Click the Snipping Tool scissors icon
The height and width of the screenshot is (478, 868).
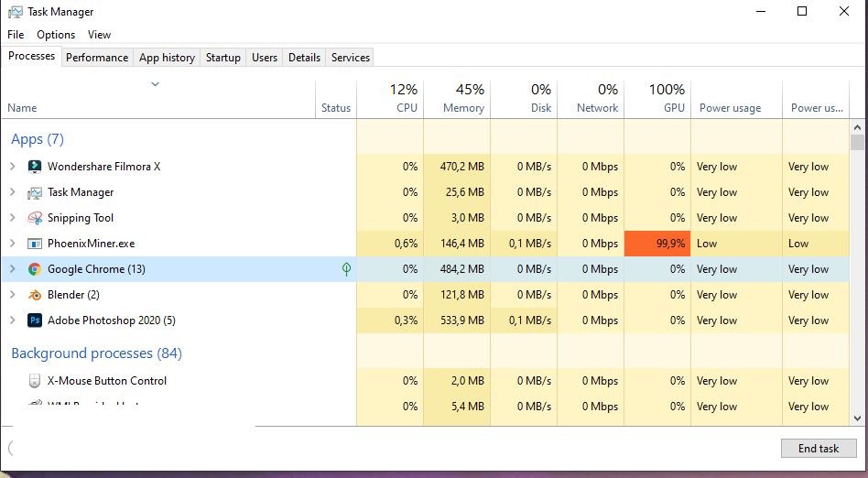(x=34, y=218)
